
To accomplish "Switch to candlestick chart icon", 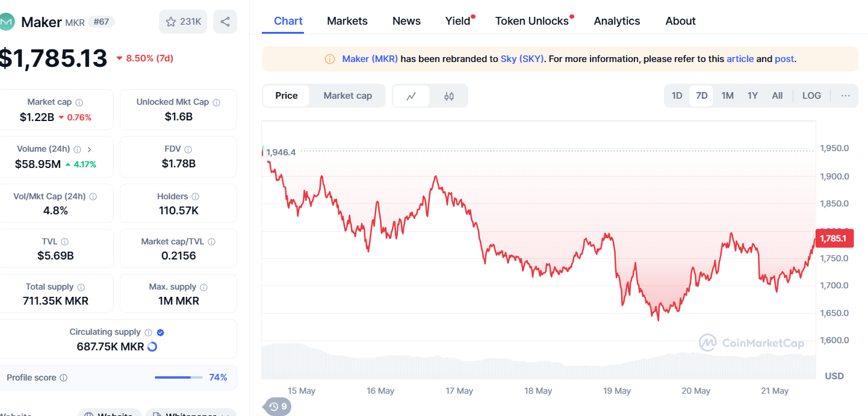I will (x=449, y=96).
